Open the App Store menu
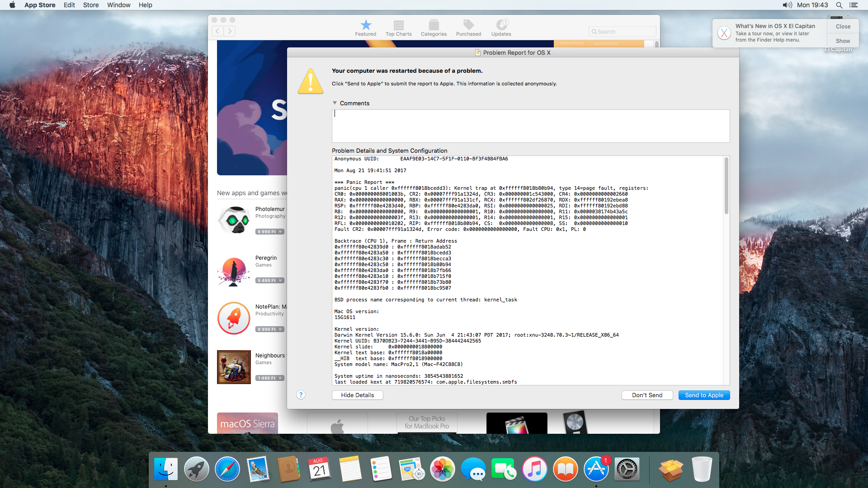 coord(40,5)
